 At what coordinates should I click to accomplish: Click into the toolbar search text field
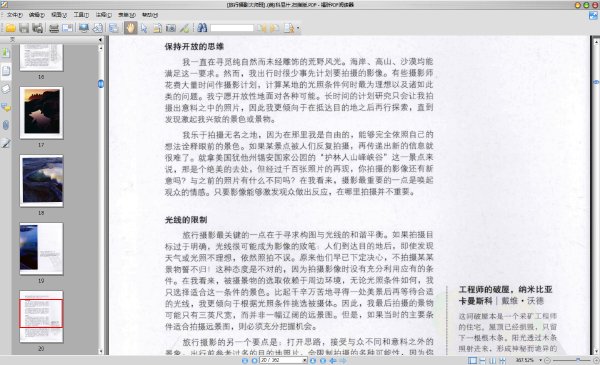click(x=232, y=28)
